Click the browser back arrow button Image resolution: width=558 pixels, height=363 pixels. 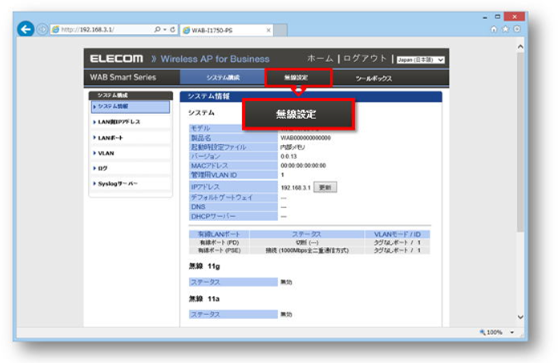click(x=26, y=29)
